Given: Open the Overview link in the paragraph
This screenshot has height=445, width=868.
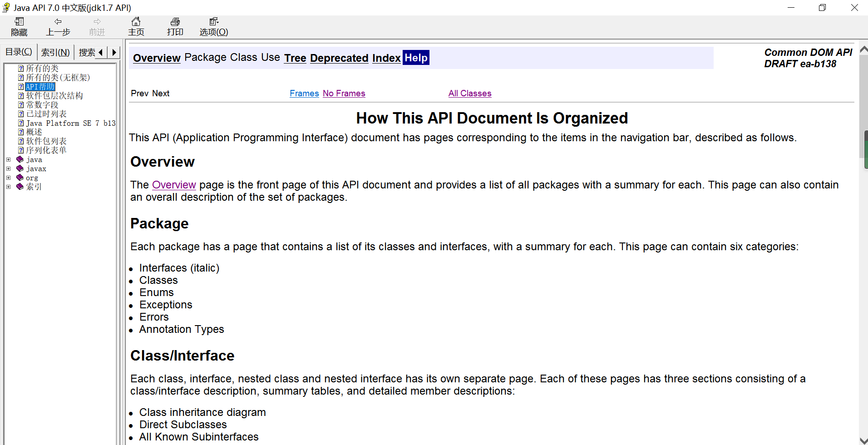Looking at the screenshot, I should (x=174, y=185).
